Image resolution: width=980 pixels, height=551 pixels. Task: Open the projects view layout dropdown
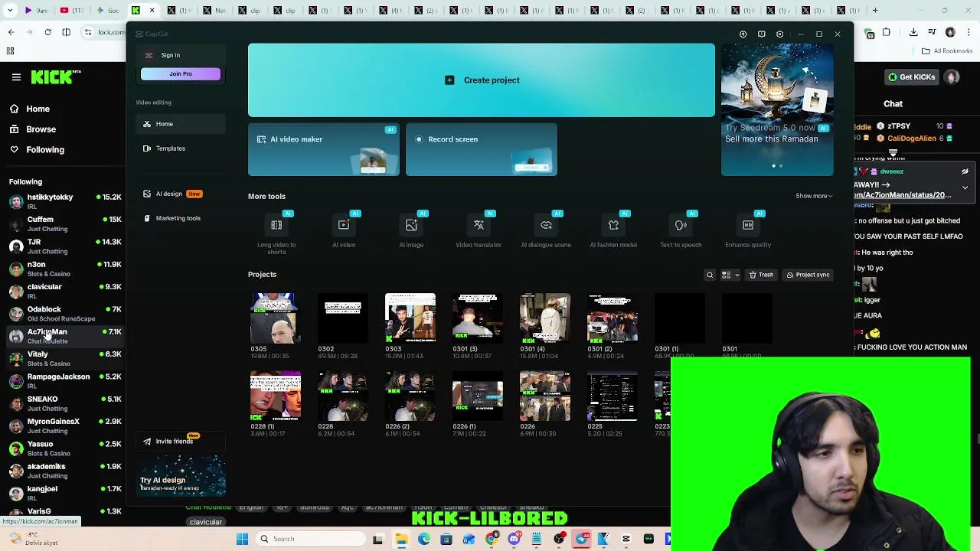730,275
